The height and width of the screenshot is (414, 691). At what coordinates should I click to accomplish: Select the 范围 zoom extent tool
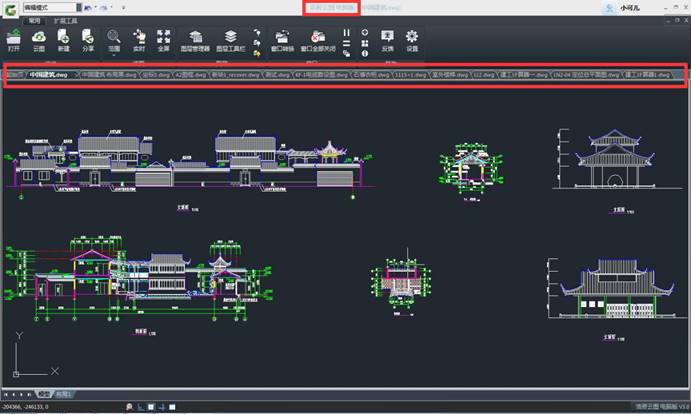[114, 37]
